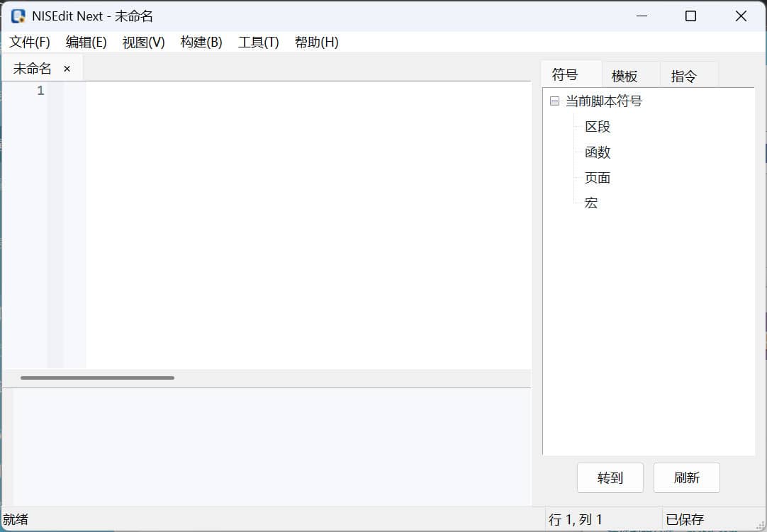The height and width of the screenshot is (532, 767).
Task: Minimize the NISEdit Next window
Action: click(x=642, y=16)
